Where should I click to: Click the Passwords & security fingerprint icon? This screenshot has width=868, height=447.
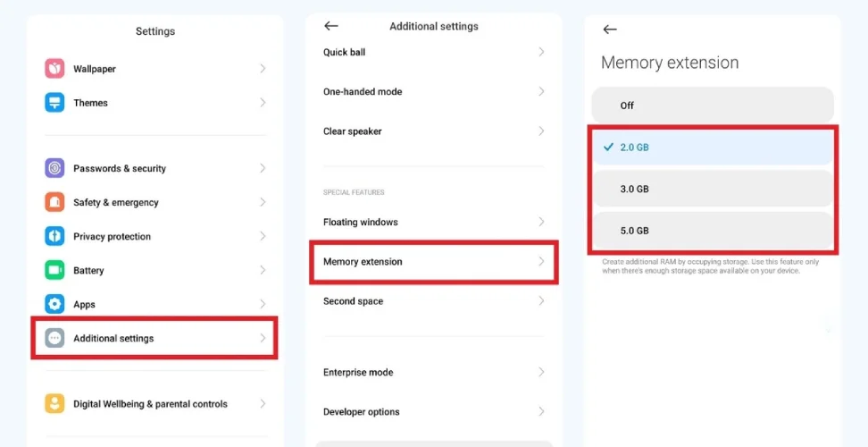(x=54, y=168)
